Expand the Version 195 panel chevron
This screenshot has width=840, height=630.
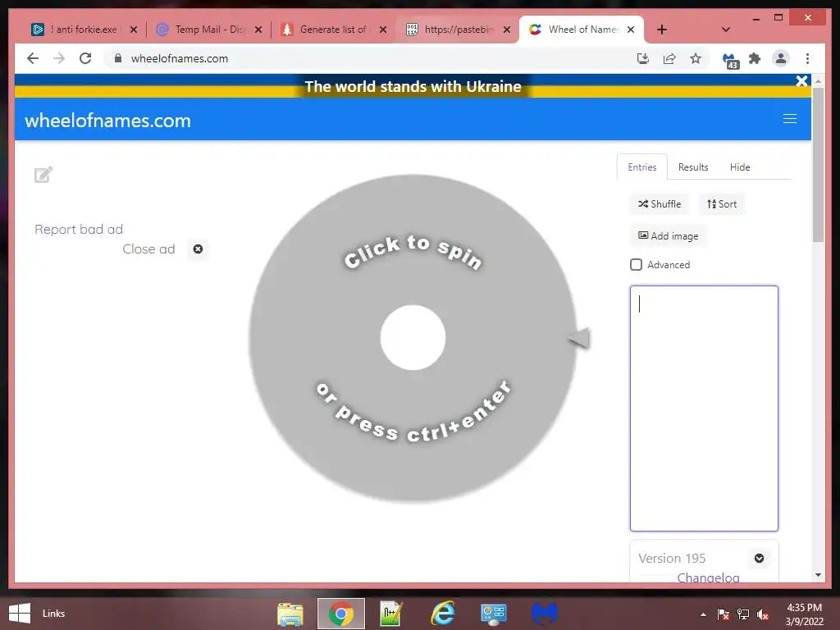[x=759, y=558]
